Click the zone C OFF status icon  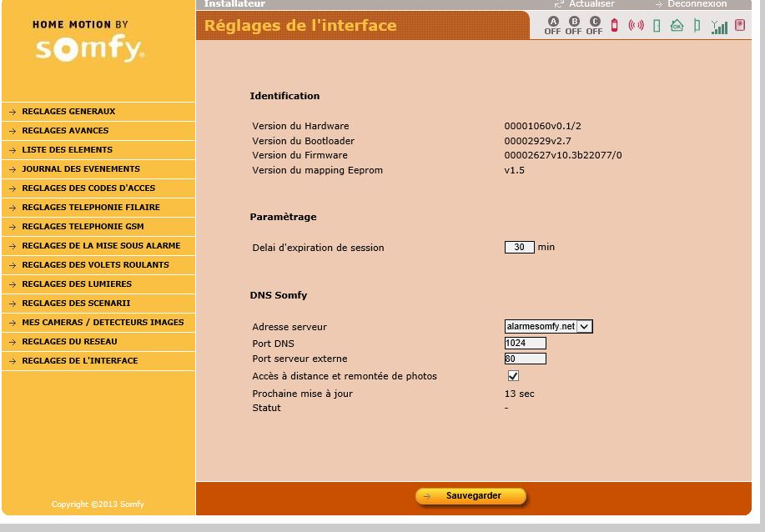pyautogui.click(x=594, y=26)
